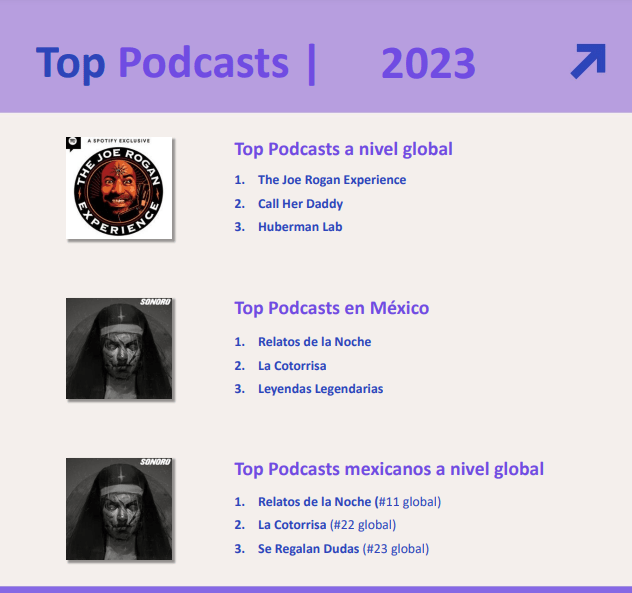The image size is (632, 593).
Task: Click the Sonoro logo on the bottom cover
Action: tap(155, 462)
